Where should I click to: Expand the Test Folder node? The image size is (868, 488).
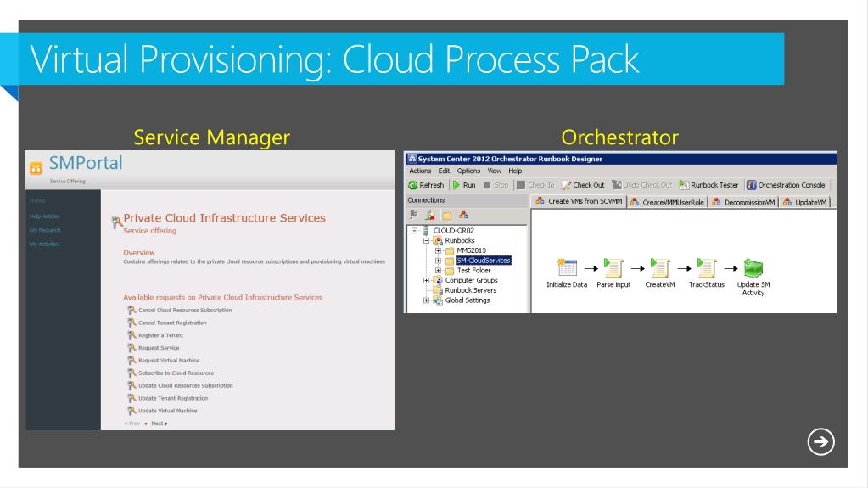[438, 271]
